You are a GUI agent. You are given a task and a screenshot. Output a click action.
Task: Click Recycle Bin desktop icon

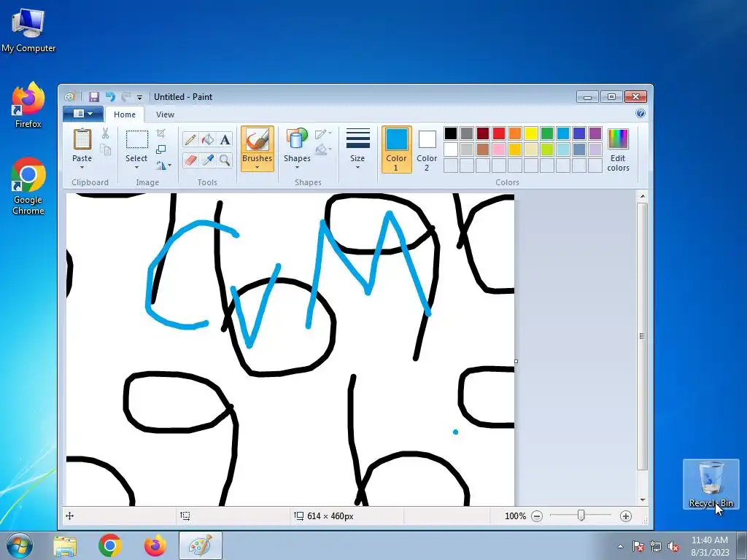tap(711, 484)
